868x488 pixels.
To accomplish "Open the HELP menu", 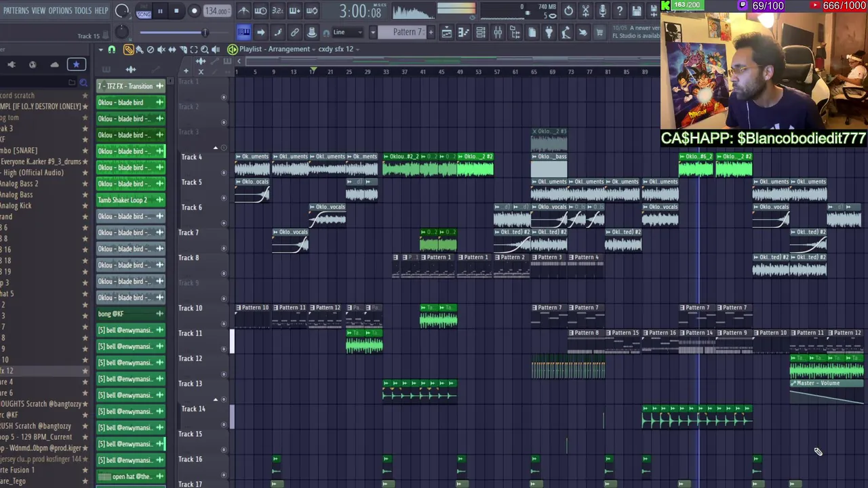I will (x=101, y=11).
